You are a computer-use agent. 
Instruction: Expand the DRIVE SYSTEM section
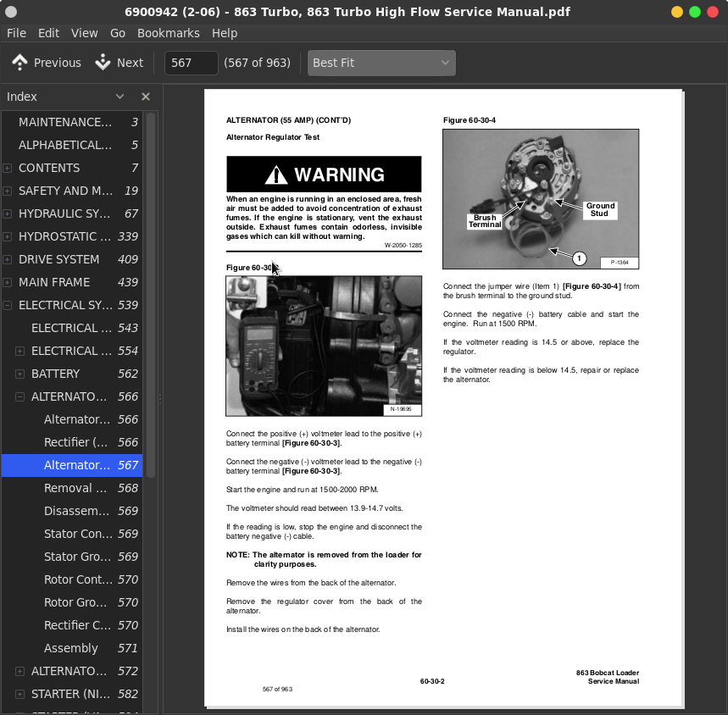click(x=8, y=259)
